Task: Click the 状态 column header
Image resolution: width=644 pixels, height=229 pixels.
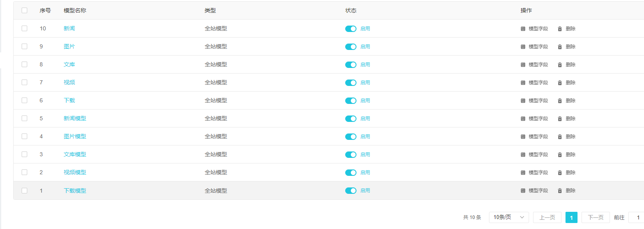Action: point(351,10)
